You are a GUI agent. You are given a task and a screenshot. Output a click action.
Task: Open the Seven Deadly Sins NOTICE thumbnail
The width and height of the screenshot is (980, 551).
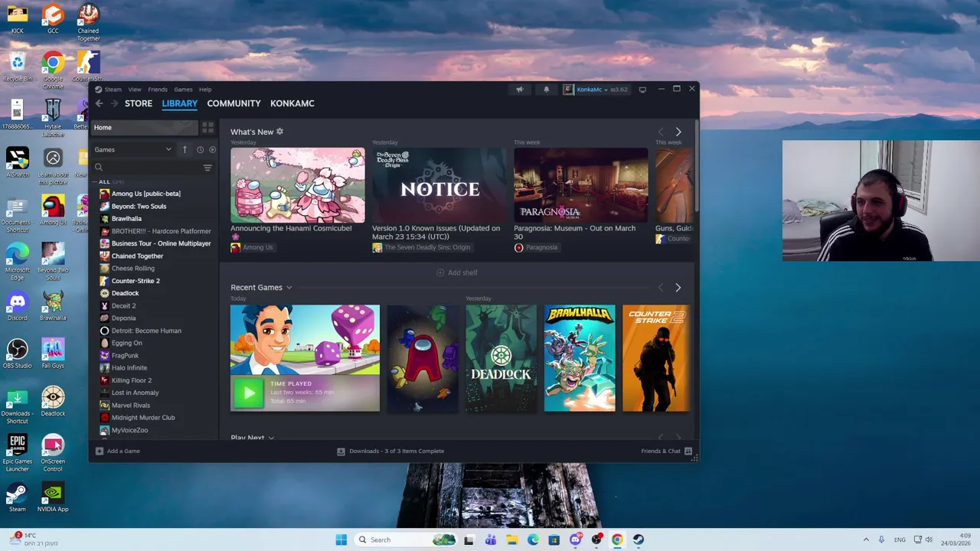pyautogui.click(x=439, y=185)
